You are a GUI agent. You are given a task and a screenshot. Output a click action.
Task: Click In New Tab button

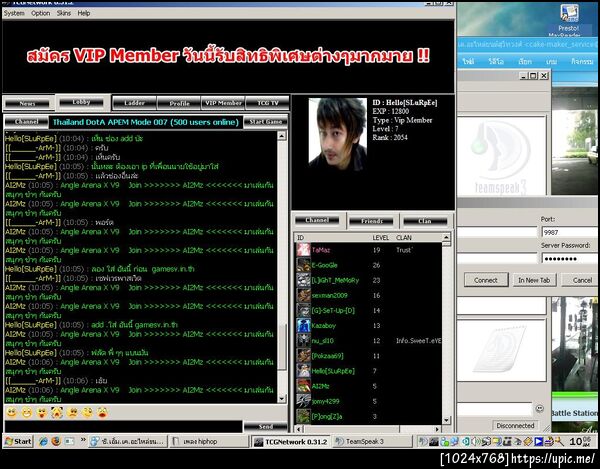(x=534, y=280)
